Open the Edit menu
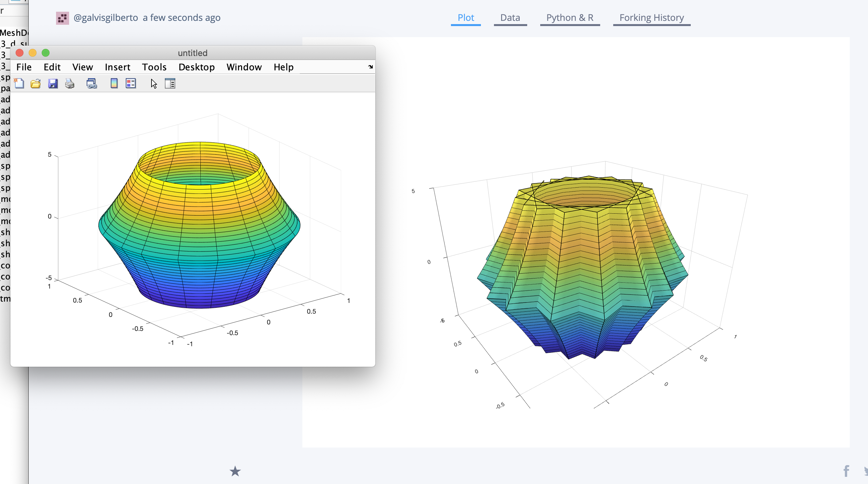 coord(52,67)
